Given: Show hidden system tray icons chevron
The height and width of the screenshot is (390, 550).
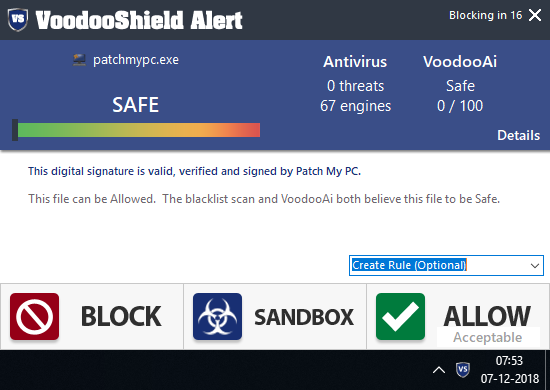Looking at the screenshot, I should [439, 370].
